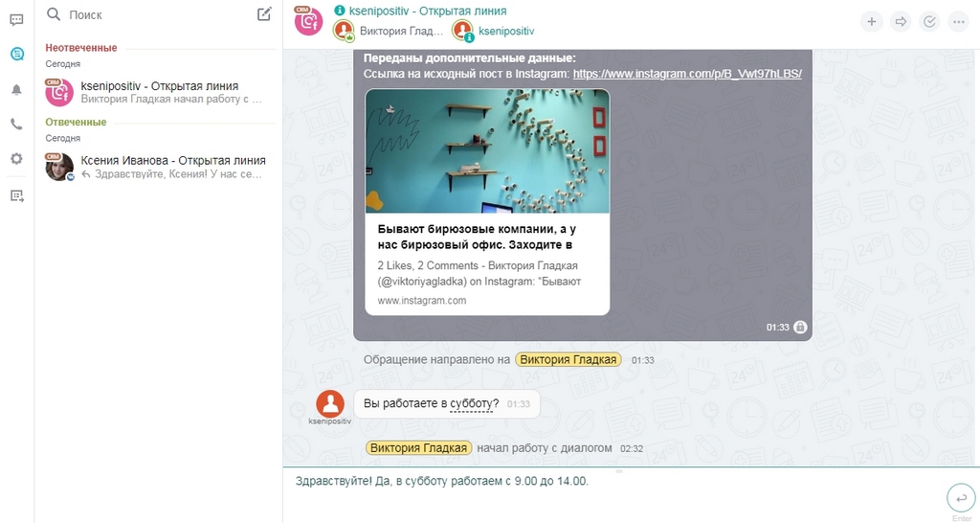Open the ksenipositiv open line conversation

click(x=159, y=92)
